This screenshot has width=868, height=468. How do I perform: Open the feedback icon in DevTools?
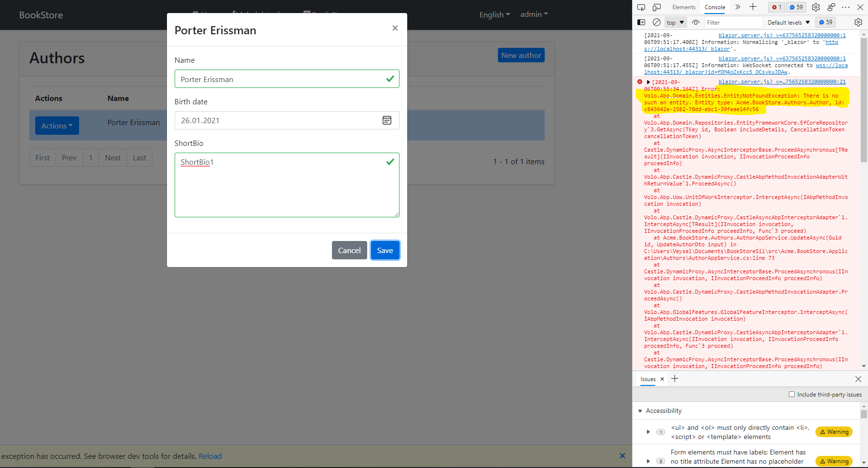click(x=831, y=7)
